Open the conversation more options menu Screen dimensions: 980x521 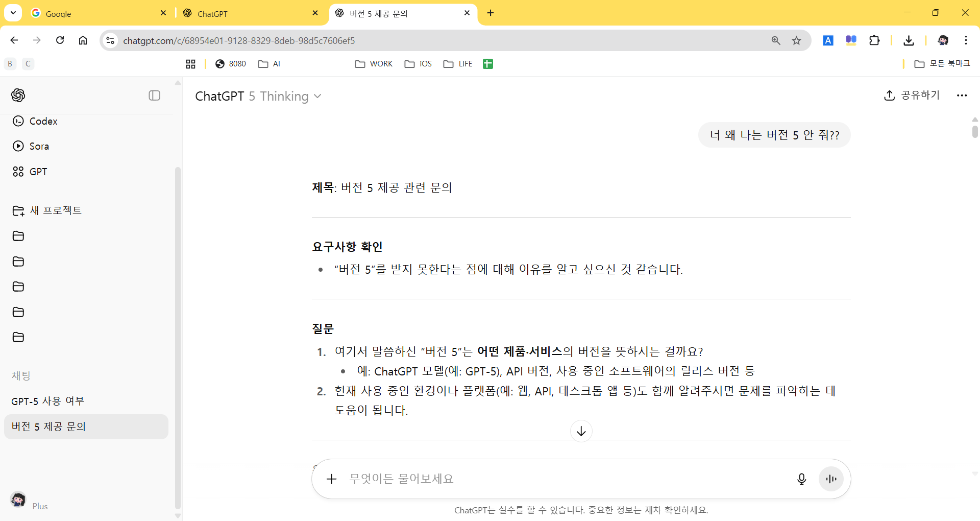[x=962, y=96]
